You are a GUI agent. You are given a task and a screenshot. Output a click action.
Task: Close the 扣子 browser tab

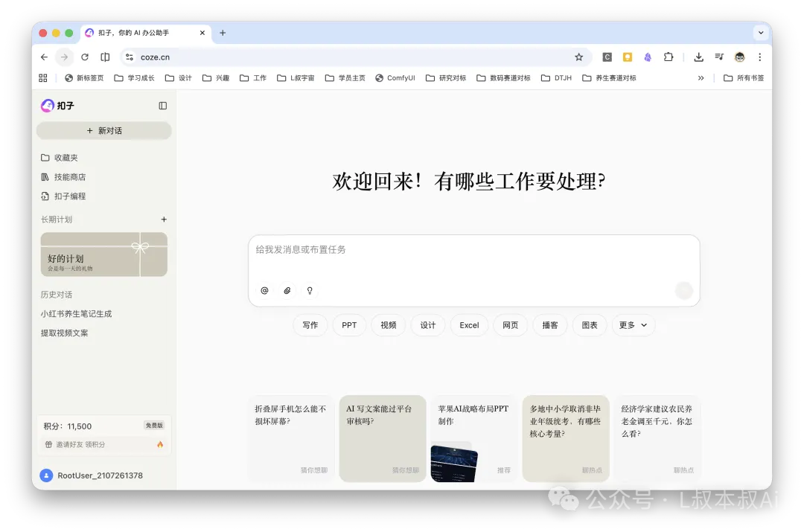pos(202,33)
